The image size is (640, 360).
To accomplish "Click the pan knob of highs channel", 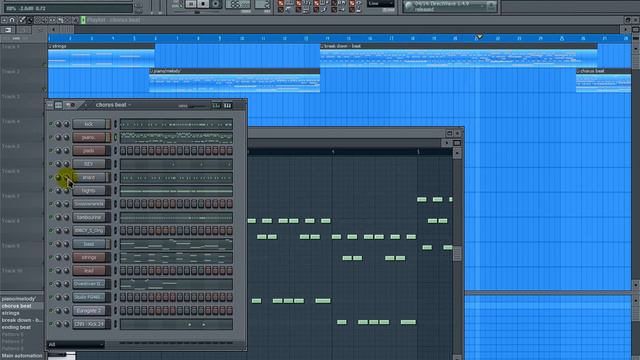I will 58,191.
